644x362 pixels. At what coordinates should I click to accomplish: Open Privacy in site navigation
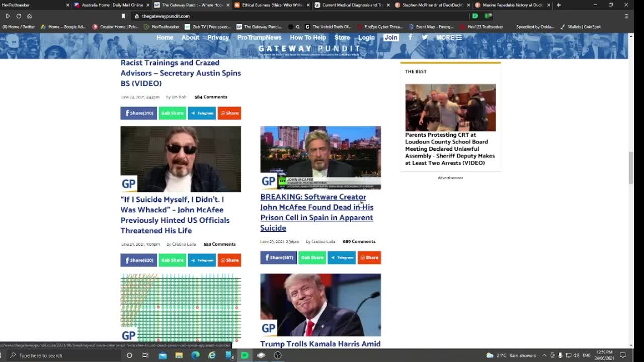pos(218,37)
